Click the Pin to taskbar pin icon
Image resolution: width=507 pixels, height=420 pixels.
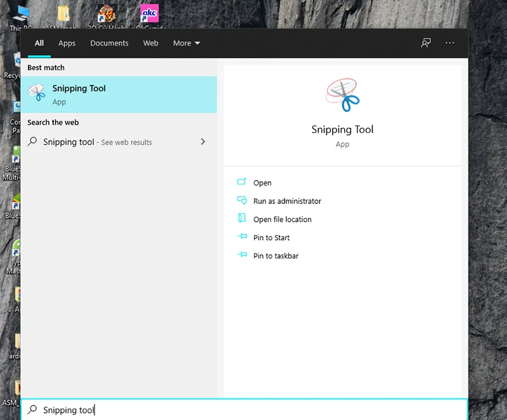point(241,255)
